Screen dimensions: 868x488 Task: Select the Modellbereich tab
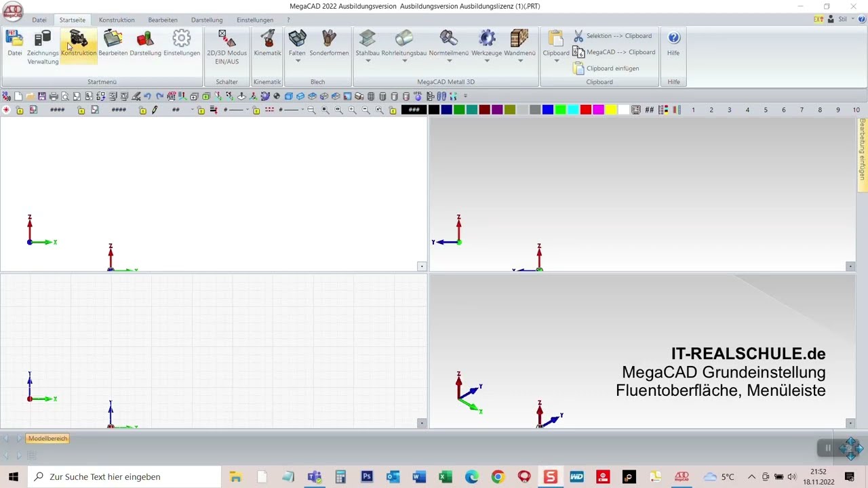pyautogui.click(x=48, y=439)
